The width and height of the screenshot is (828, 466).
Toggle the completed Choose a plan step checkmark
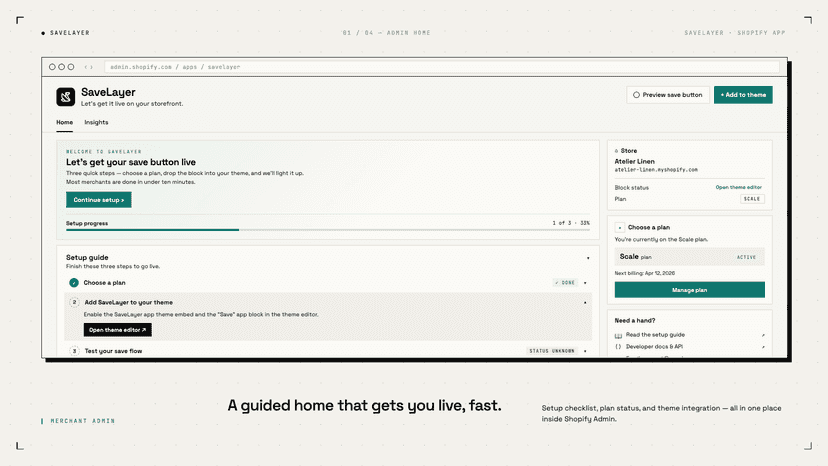(74, 283)
